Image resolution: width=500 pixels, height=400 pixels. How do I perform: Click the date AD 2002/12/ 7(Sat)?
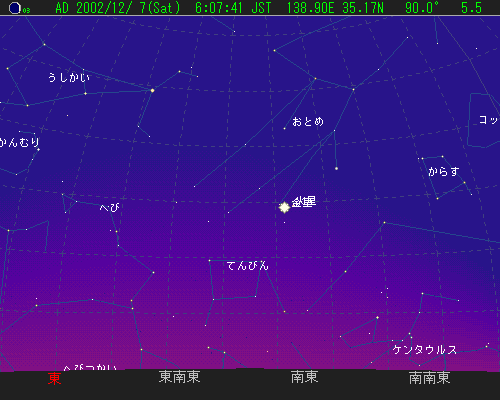pyautogui.click(x=118, y=8)
